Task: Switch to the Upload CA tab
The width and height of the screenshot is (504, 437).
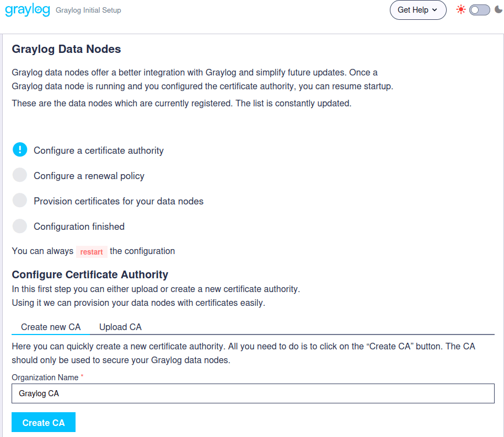Action: coord(120,327)
